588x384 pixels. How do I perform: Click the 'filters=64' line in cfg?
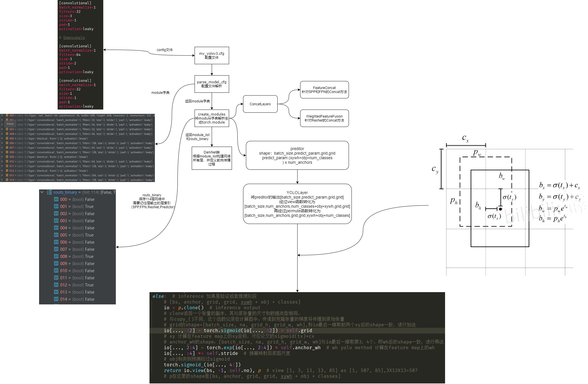click(x=70, y=55)
